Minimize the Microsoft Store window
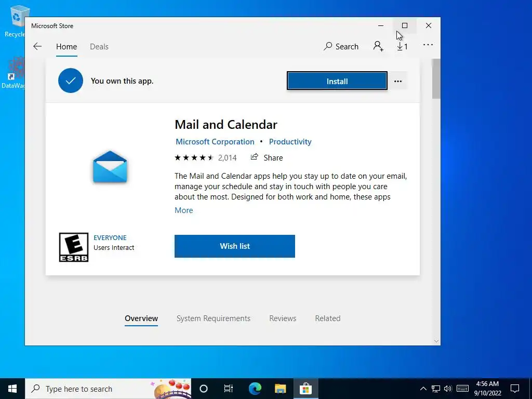This screenshot has height=399, width=532. pyautogui.click(x=381, y=25)
